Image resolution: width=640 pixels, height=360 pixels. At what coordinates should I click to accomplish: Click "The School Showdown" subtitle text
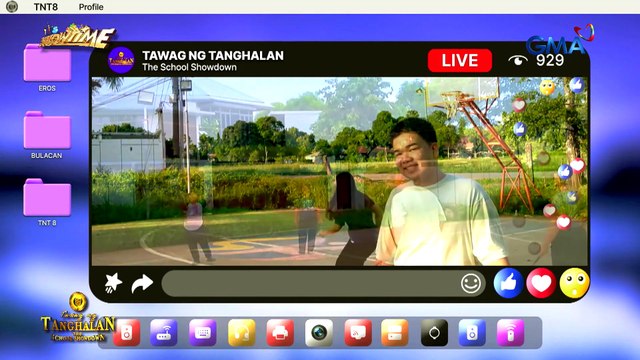coord(189,67)
